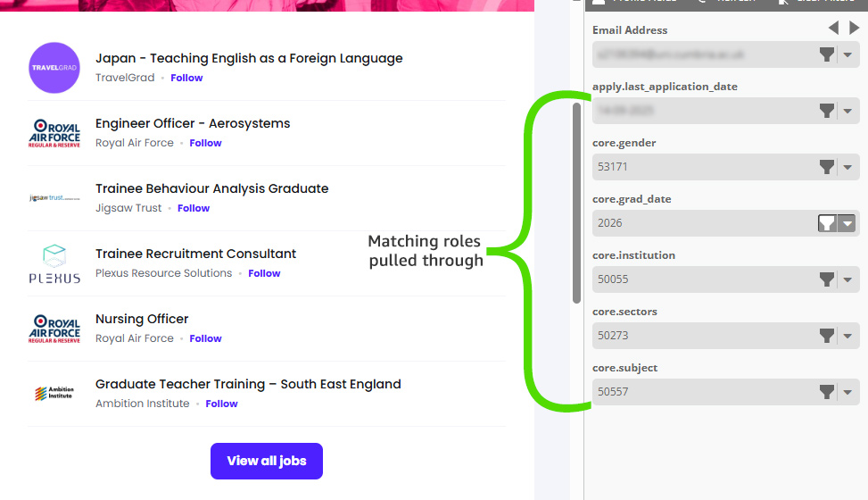Go to previous record with left arrow
This screenshot has width=868, height=500.
point(833,29)
